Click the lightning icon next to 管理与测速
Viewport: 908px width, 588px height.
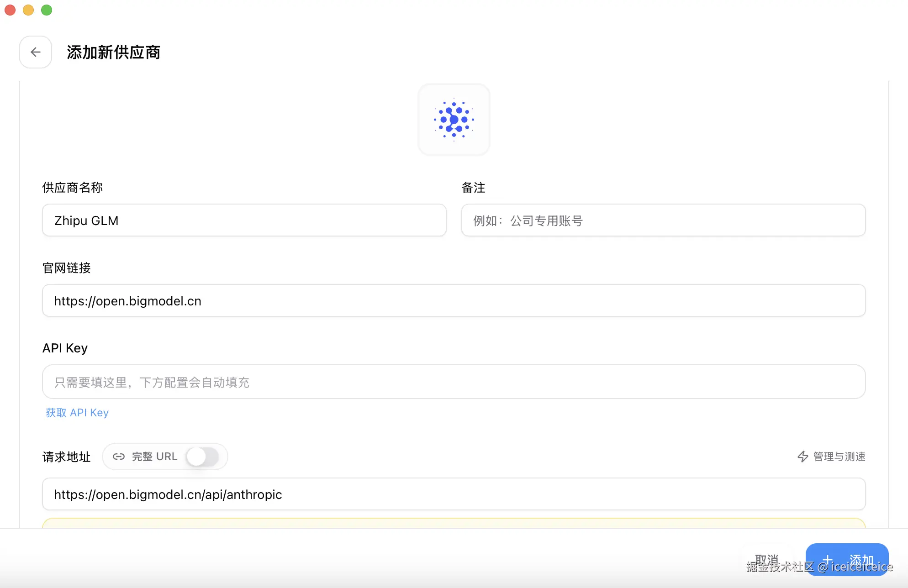[x=803, y=457]
